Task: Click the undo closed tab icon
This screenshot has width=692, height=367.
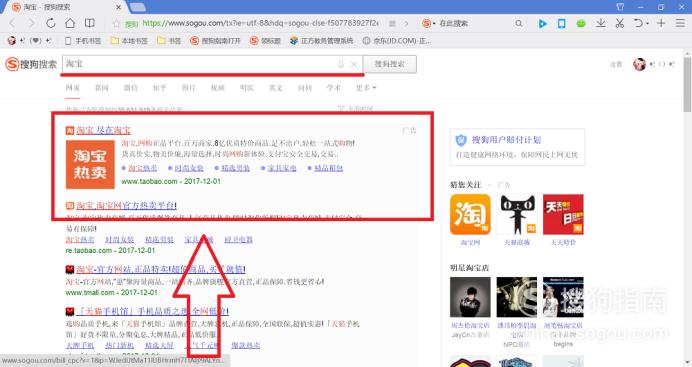Action: pos(638,23)
